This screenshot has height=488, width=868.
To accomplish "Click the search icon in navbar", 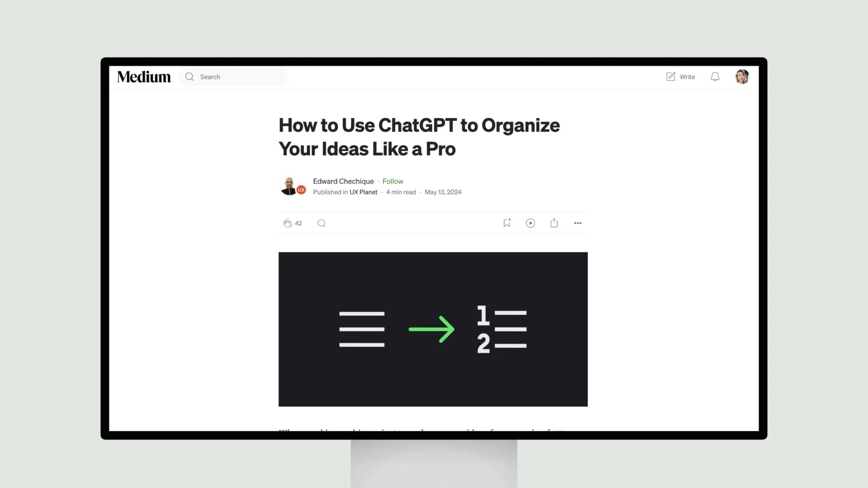I will (189, 76).
